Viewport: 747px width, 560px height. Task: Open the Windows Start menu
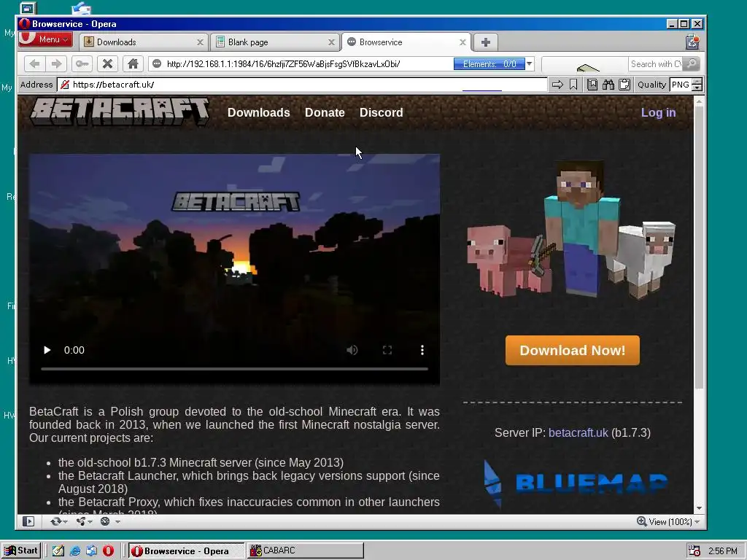(x=20, y=551)
